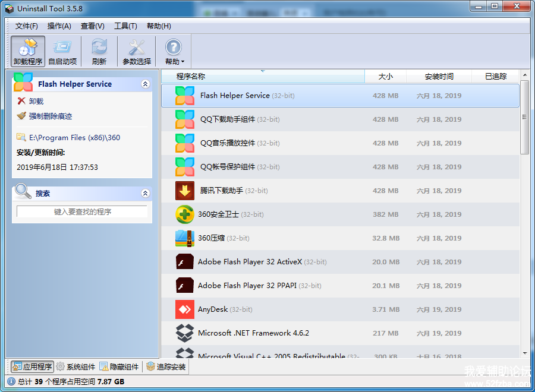
Task: Click the 382 MB size value
Action: [386, 214]
